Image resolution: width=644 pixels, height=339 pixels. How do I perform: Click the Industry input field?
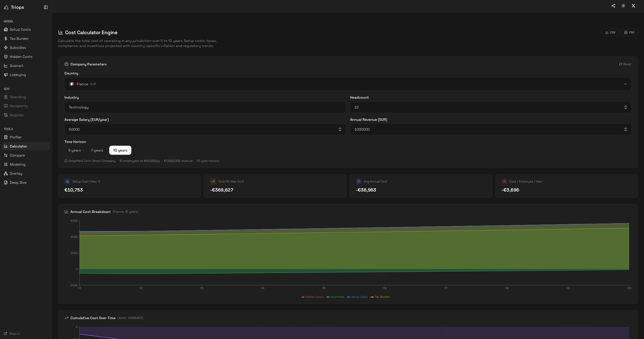(205, 107)
